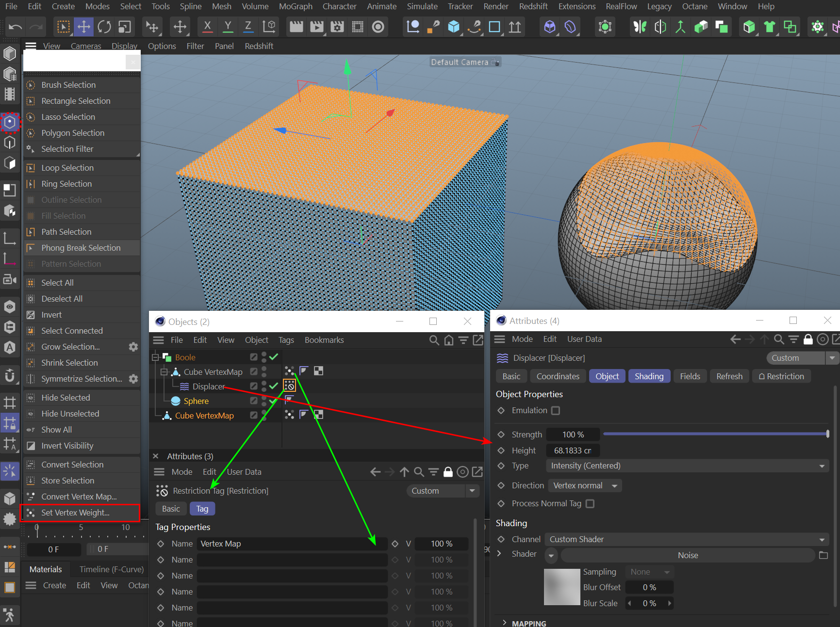The height and width of the screenshot is (627, 840).
Task: Click the main toolbar settings gear icon
Action: pos(818,27)
